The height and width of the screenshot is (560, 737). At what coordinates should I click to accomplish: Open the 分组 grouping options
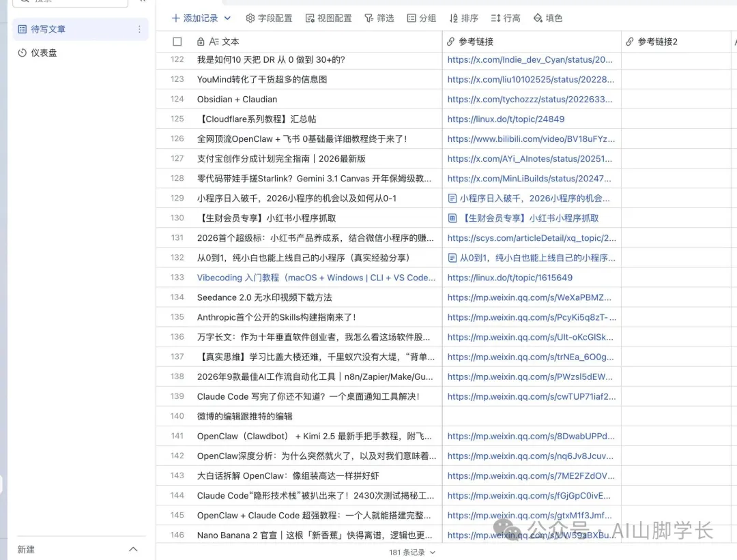pyautogui.click(x=421, y=18)
